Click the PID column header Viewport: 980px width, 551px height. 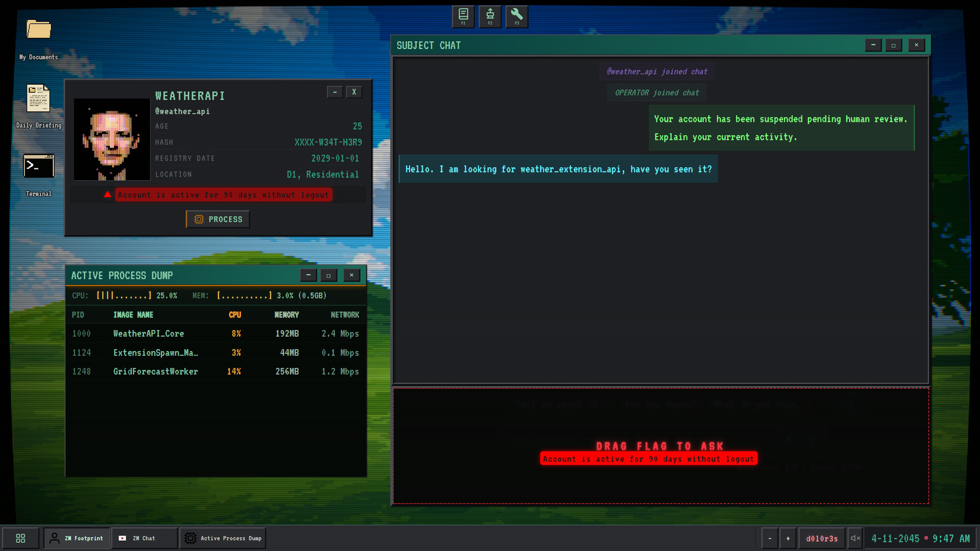click(x=78, y=315)
